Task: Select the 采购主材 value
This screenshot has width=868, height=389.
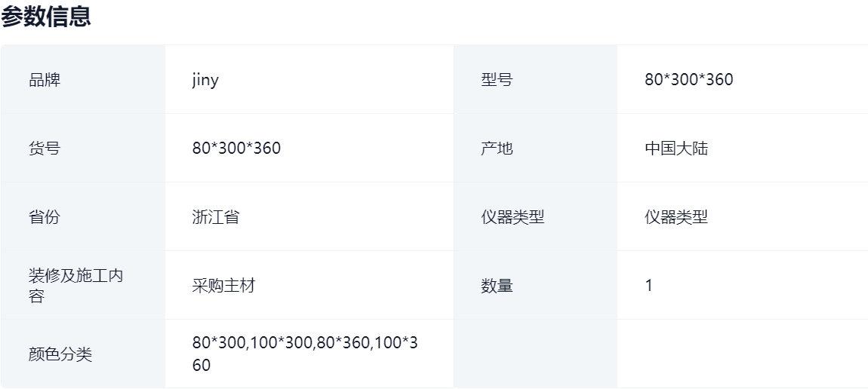Action: 223,286
